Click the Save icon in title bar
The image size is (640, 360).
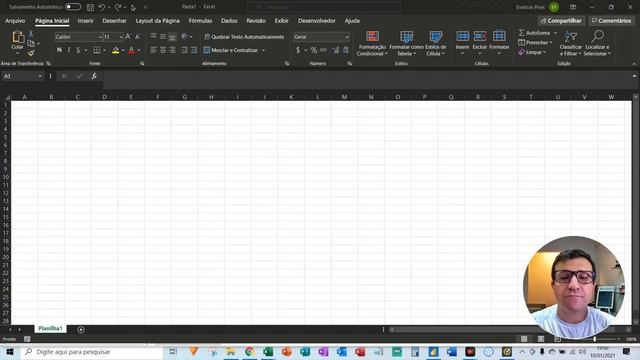(91, 7)
